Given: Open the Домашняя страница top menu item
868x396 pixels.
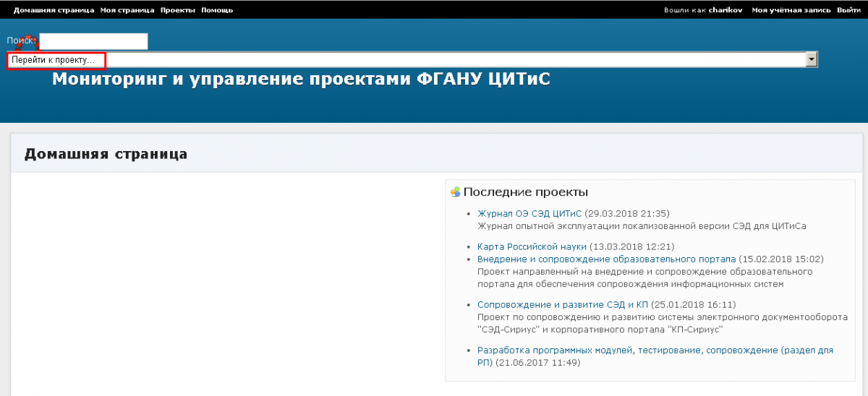Looking at the screenshot, I should 54,10.
